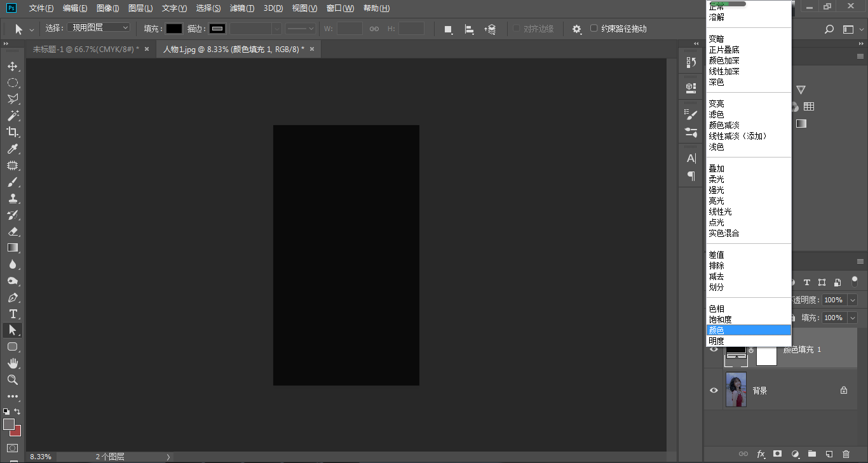The height and width of the screenshot is (463, 868).
Task: Choose 叠加 blend mode
Action: [716, 168]
